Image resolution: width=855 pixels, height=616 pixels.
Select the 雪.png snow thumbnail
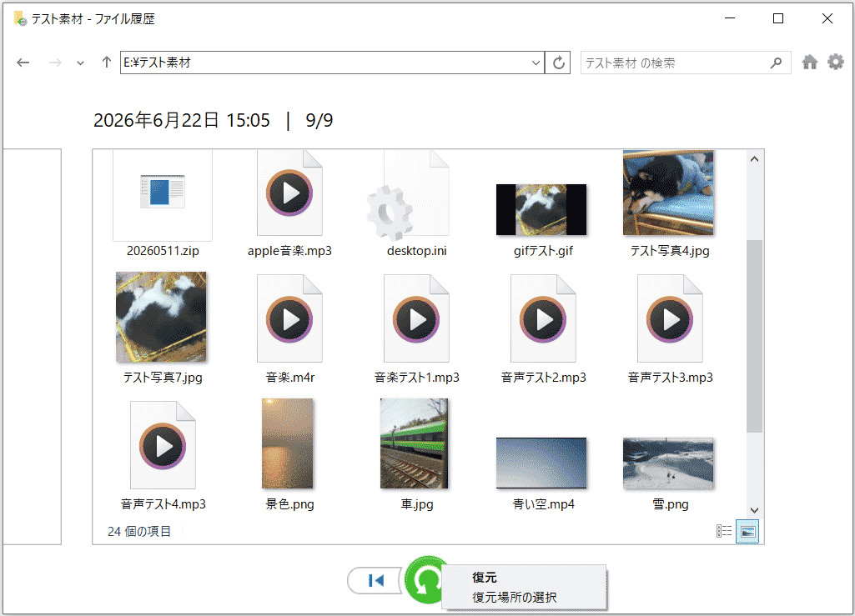(x=668, y=463)
